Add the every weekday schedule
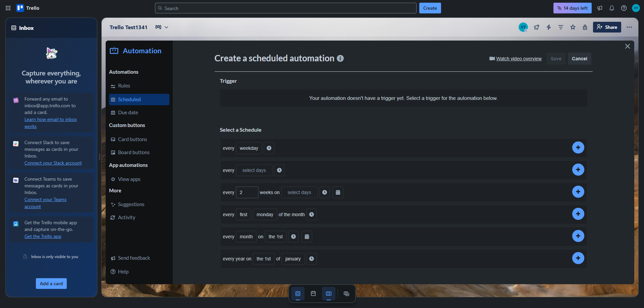The height and width of the screenshot is (308, 644). pyautogui.click(x=578, y=147)
